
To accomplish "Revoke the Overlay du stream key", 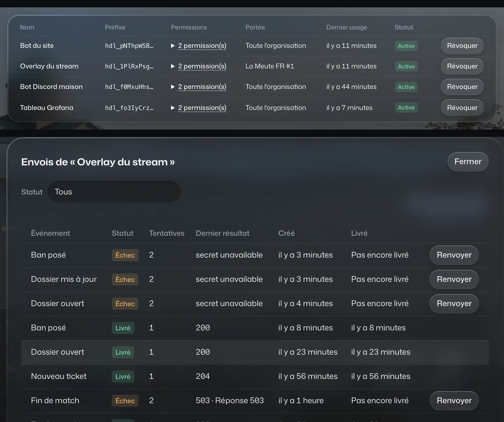I will tap(462, 66).
